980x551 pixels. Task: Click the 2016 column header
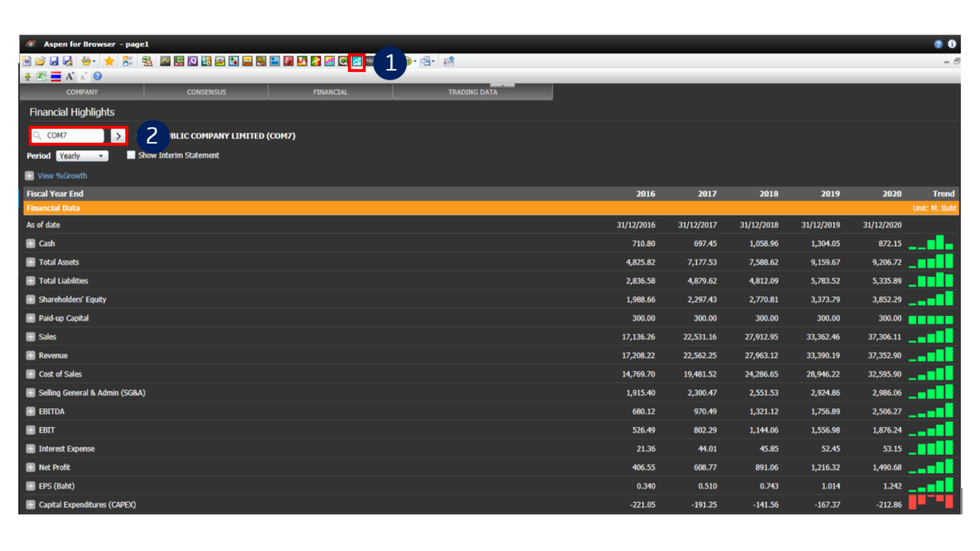(x=645, y=194)
